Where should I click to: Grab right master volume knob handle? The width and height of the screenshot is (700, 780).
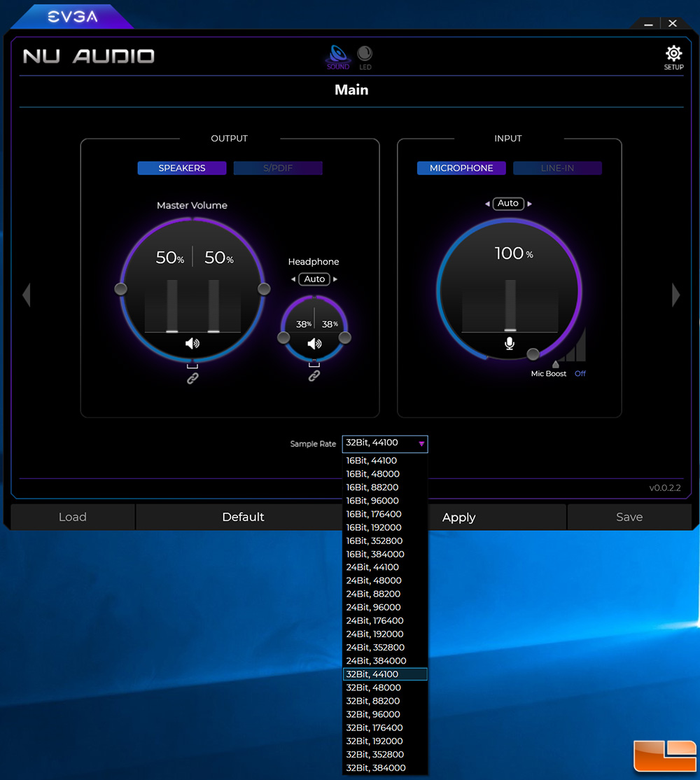tap(264, 288)
